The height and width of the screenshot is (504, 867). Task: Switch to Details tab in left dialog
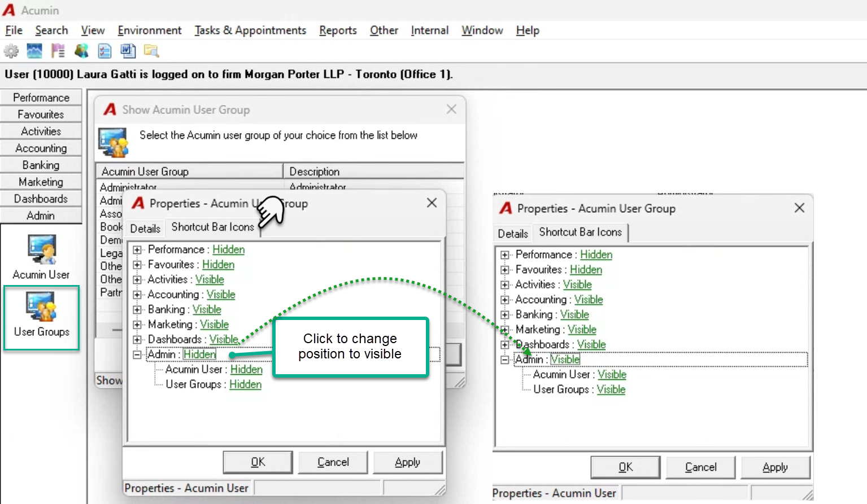145,229
